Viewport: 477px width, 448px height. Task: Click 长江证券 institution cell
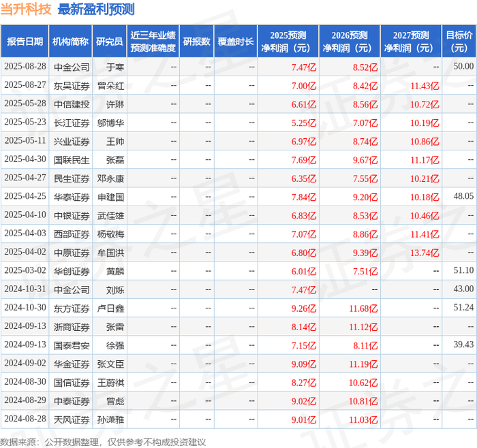coord(72,123)
